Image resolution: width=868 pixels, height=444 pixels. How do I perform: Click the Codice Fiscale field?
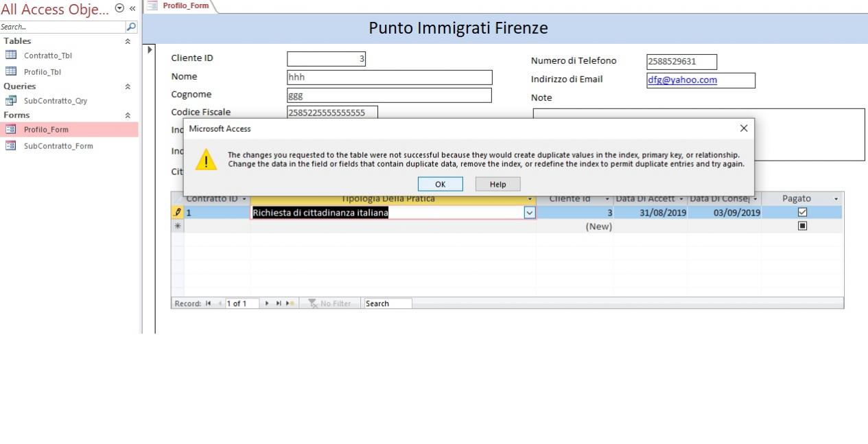click(332, 113)
